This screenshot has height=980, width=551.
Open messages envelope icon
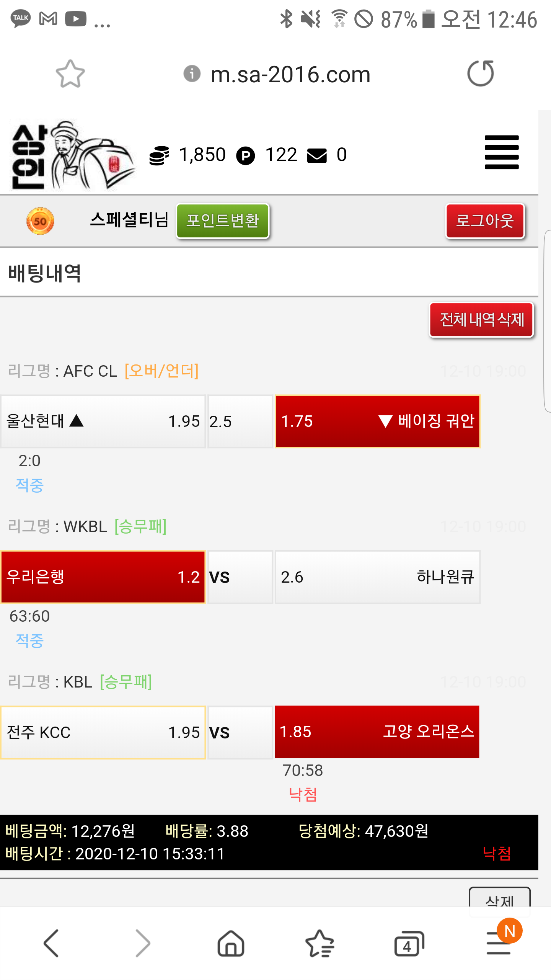[317, 156]
